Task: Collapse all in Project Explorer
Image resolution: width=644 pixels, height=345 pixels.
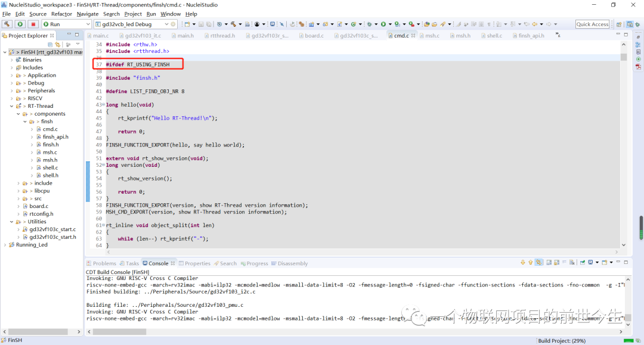Action: click(51, 45)
